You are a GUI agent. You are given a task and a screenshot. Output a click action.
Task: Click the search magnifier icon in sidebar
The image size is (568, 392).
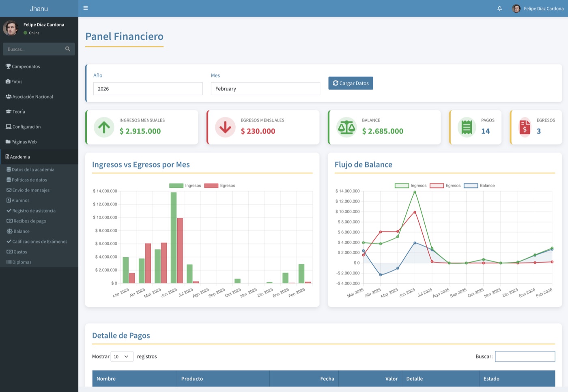tap(68, 49)
